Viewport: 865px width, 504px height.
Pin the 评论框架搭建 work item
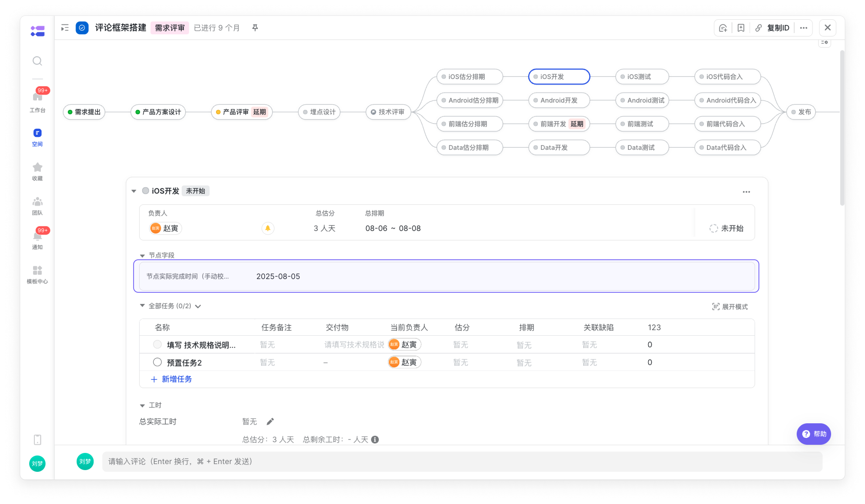pos(255,28)
